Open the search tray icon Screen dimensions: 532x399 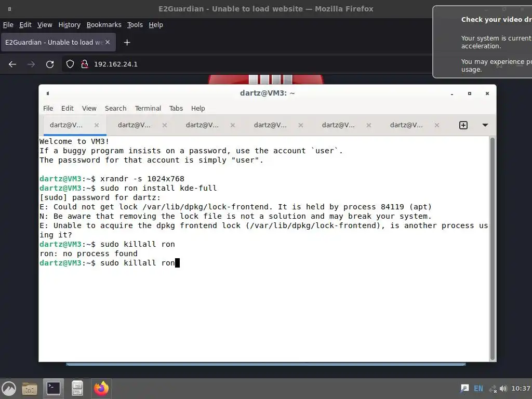(x=464, y=389)
